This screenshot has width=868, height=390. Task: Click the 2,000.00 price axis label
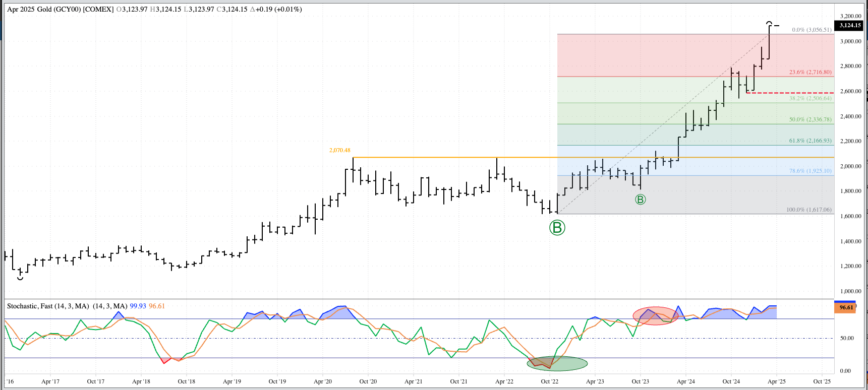(x=850, y=166)
